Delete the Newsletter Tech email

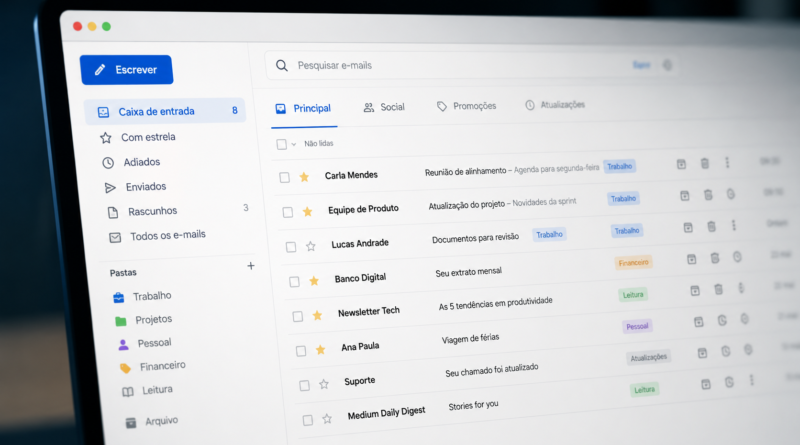point(718,289)
